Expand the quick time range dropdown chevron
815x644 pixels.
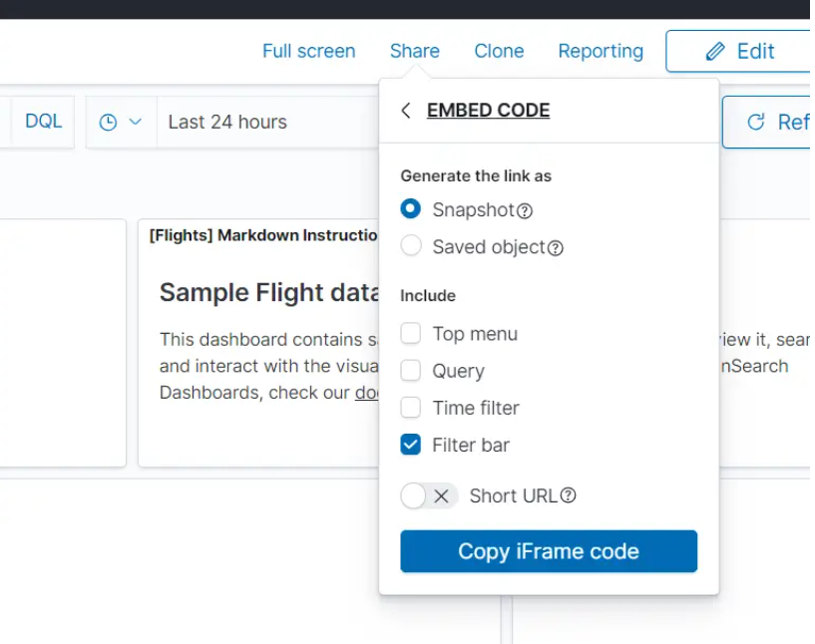(x=136, y=122)
